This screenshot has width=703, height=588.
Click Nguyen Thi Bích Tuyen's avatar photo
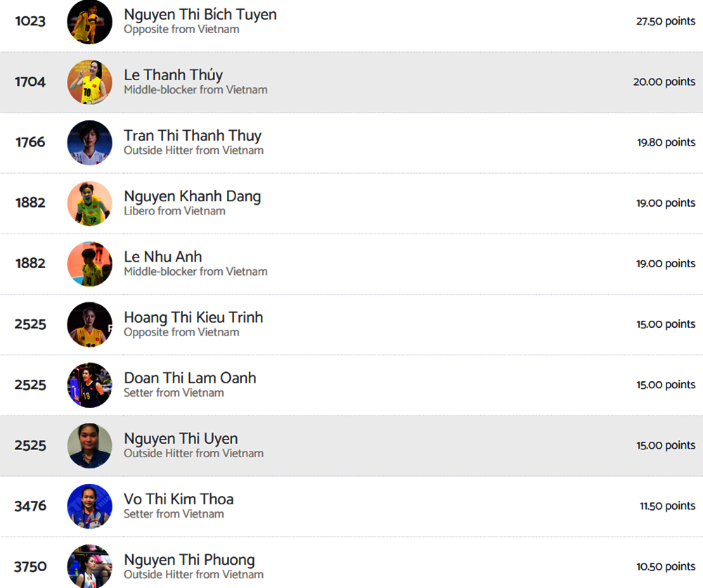click(89, 22)
